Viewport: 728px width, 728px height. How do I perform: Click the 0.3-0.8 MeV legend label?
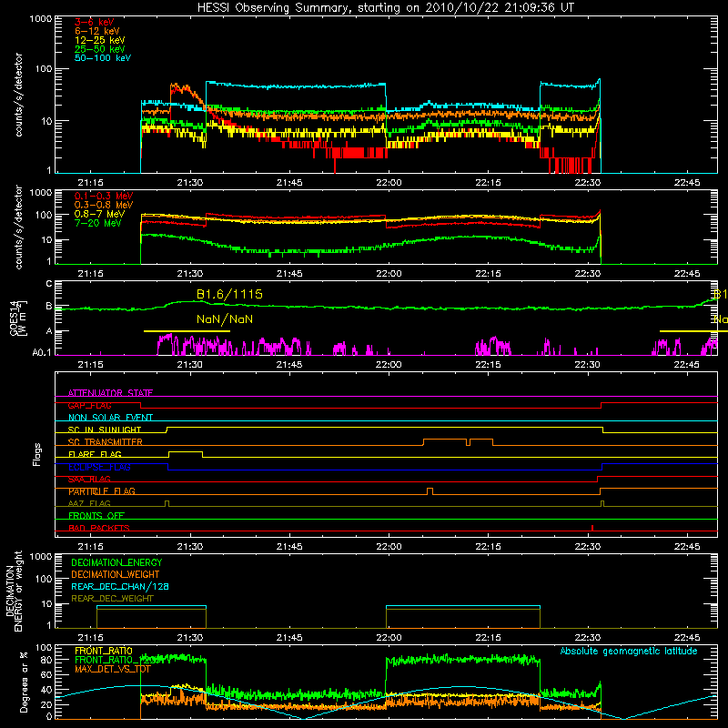point(104,205)
